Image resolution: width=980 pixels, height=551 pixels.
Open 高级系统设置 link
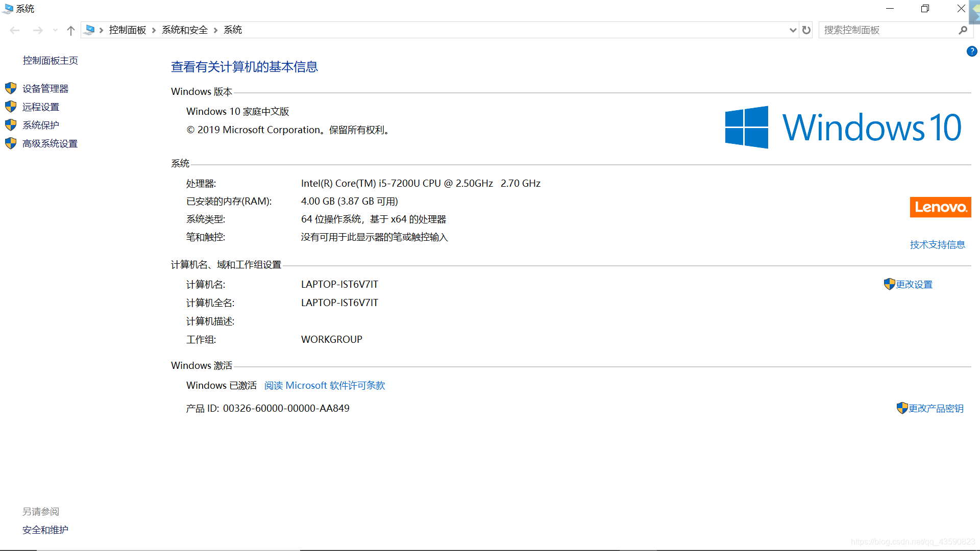click(x=50, y=144)
